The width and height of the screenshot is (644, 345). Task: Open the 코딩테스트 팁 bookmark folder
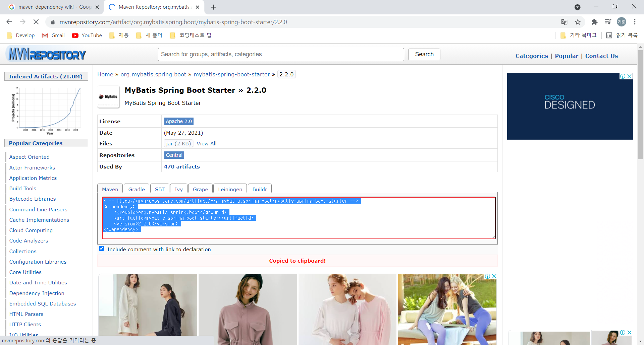[x=191, y=35]
